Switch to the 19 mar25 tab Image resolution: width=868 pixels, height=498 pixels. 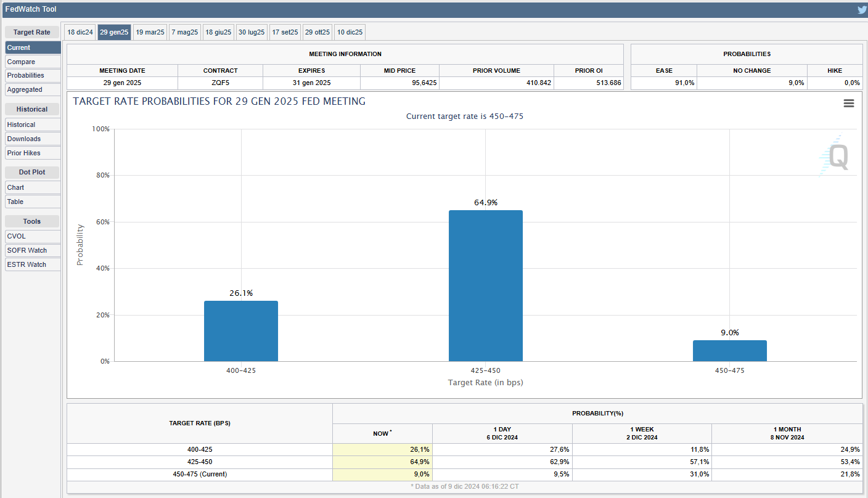click(x=150, y=32)
